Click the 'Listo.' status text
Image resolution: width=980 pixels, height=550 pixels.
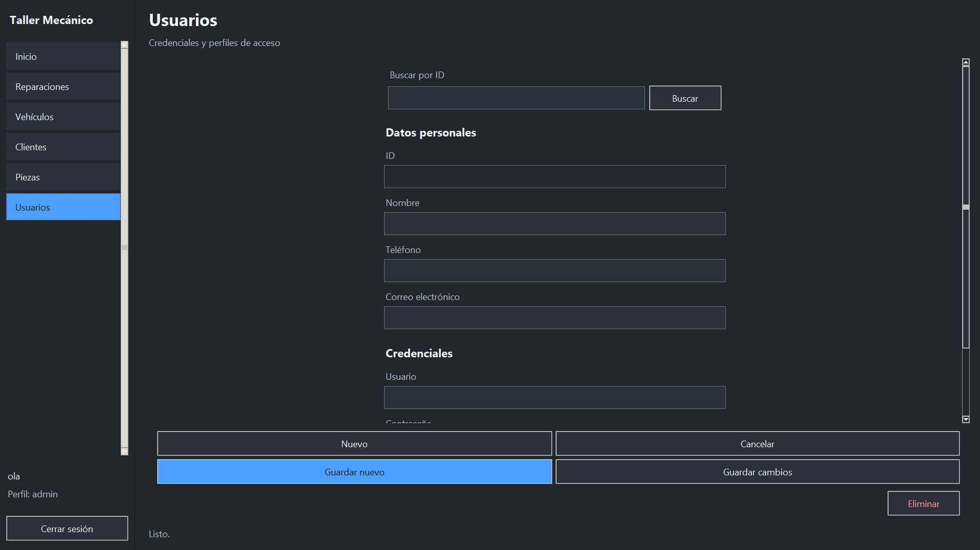pyautogui.click(x=159, y=534)
